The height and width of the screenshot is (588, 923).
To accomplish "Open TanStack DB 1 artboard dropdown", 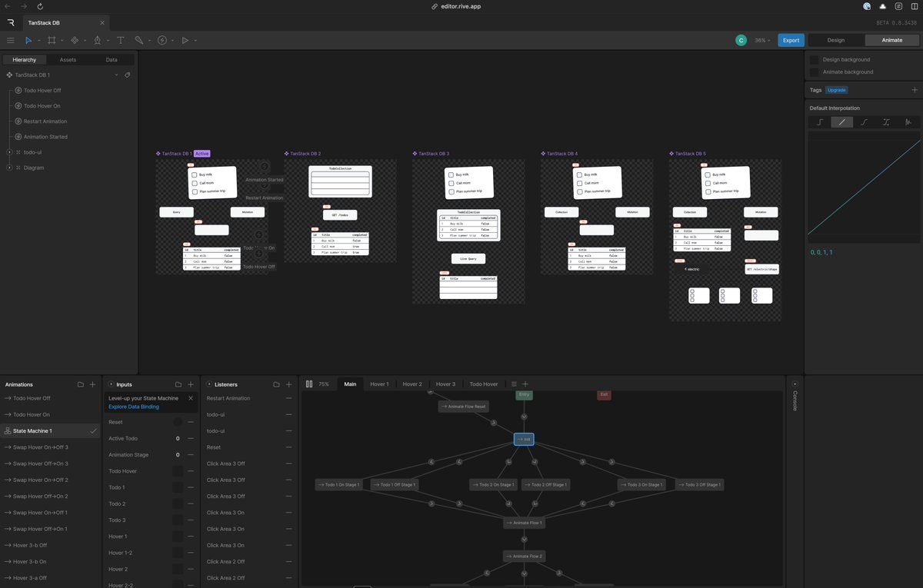I will click(x=117, y=75).
